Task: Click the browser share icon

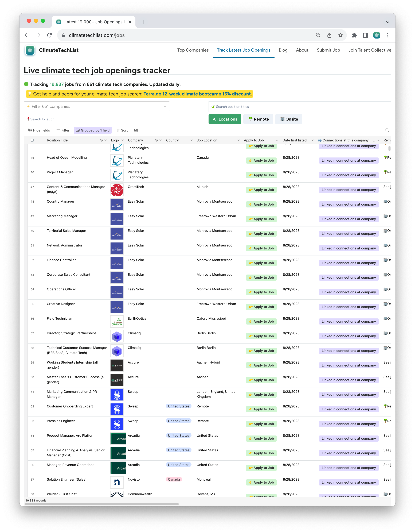Action: pos(329,35)
